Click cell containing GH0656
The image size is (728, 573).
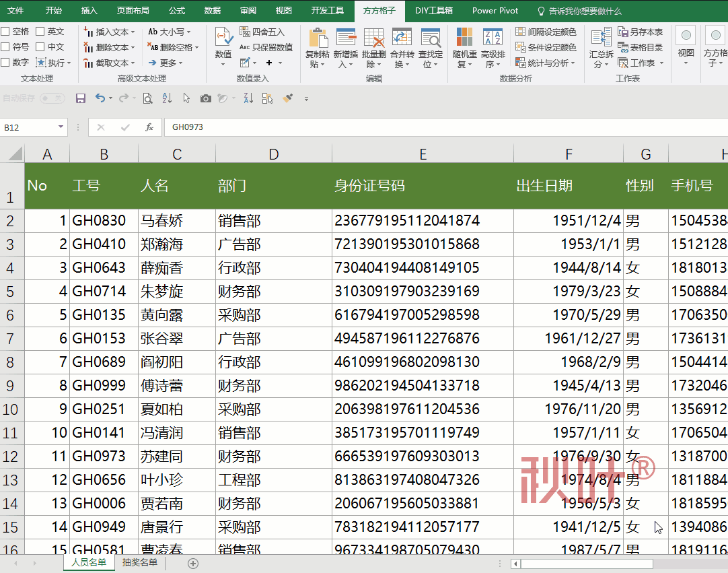pyautogui.click(x=104, y=480)
